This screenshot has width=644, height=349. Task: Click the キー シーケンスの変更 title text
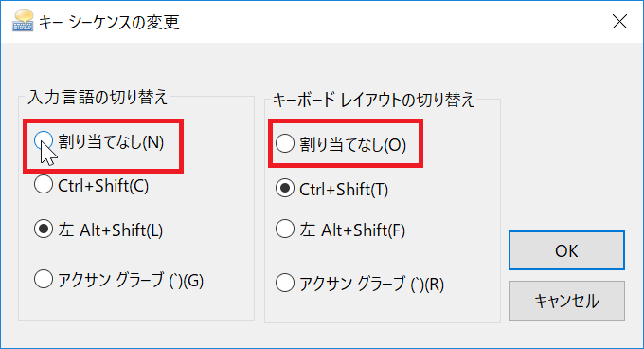click(x=109, y=22)
